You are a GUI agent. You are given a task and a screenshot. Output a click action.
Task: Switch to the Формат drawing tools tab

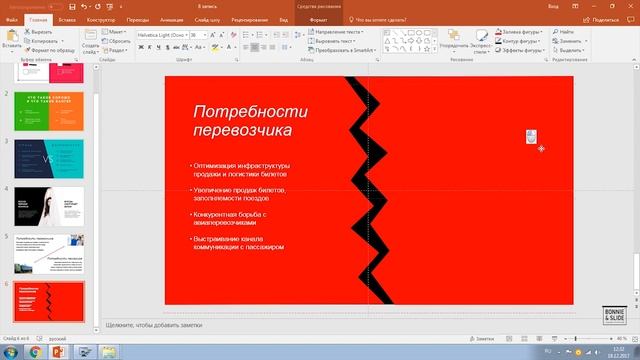point(318,20)
